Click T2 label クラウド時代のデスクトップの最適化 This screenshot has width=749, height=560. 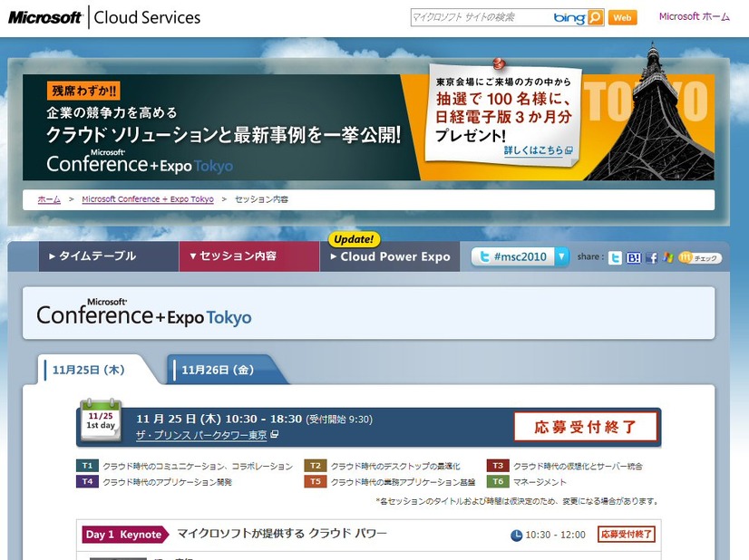pyautogui.click(x=395, y=467)
